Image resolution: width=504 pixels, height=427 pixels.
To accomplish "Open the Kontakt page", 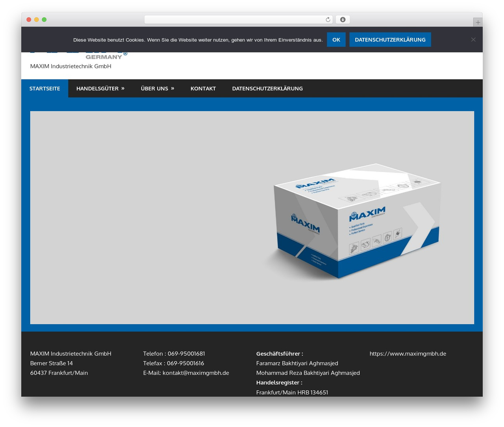I will (203, 88).
